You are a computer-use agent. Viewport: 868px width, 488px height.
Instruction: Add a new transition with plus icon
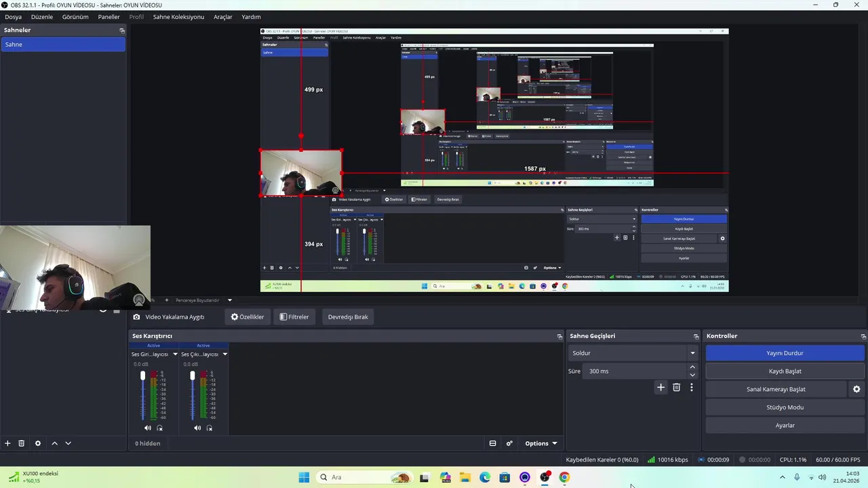(x=660, y=388)
